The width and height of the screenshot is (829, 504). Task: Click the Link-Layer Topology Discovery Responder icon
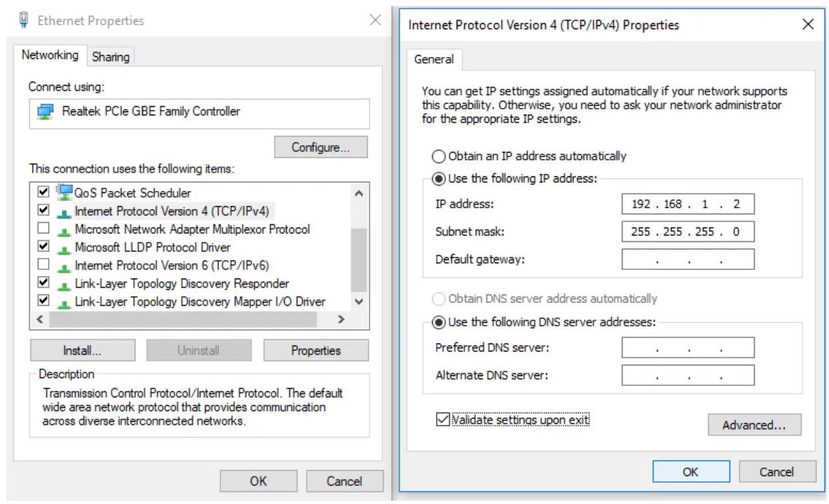click(x=64, y=284)
